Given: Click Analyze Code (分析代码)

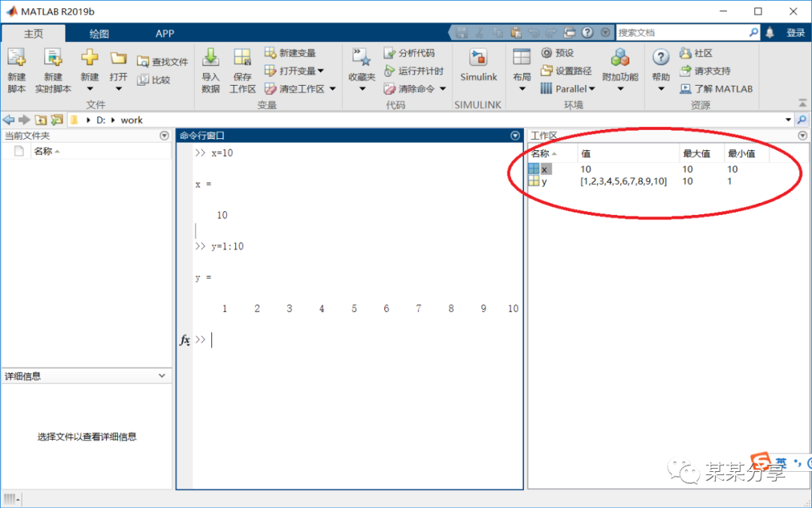Looking at the screenshot, I should [409, 53].
